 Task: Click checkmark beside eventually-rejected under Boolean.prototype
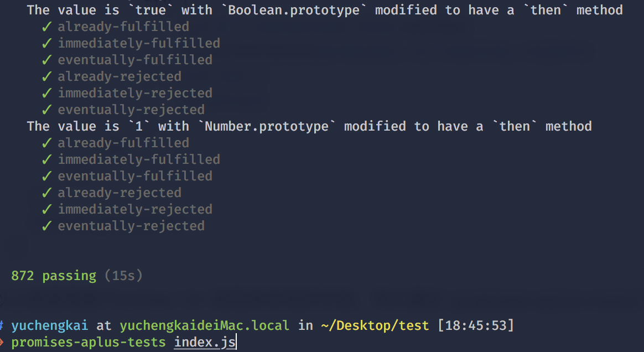(x=47, y=110)
